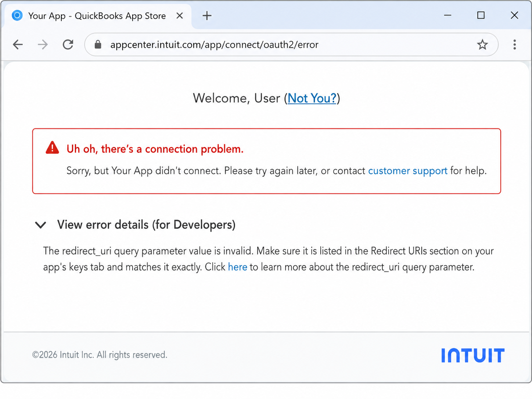Select the Your App - QuickBooks App Store tab

98,16
